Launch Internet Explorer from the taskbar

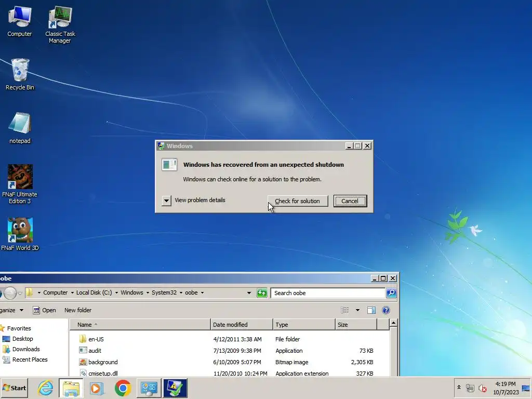[46, 388]
